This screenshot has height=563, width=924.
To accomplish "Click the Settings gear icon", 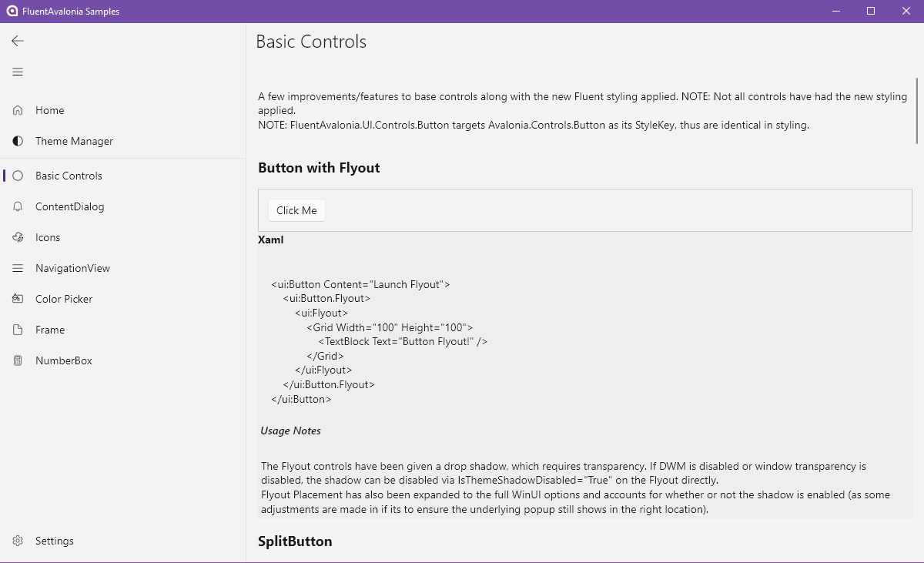I will pyautogui.click(x=18, y=541).
